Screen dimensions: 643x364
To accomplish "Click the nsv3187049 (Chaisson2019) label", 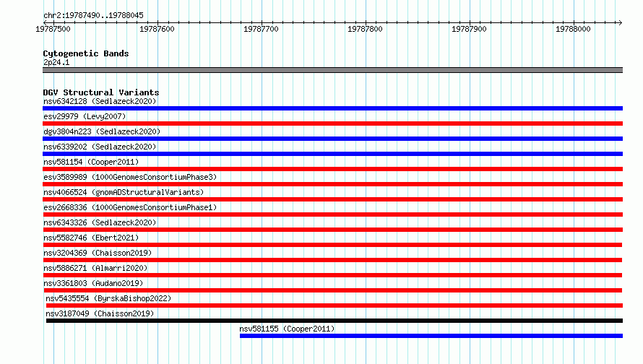I will 100,313.
